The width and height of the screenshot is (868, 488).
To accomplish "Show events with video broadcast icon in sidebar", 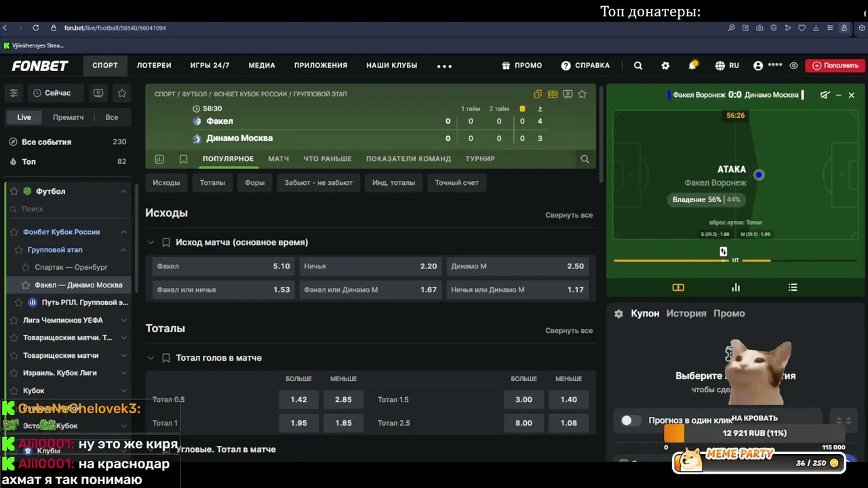I will click(98, 93).
